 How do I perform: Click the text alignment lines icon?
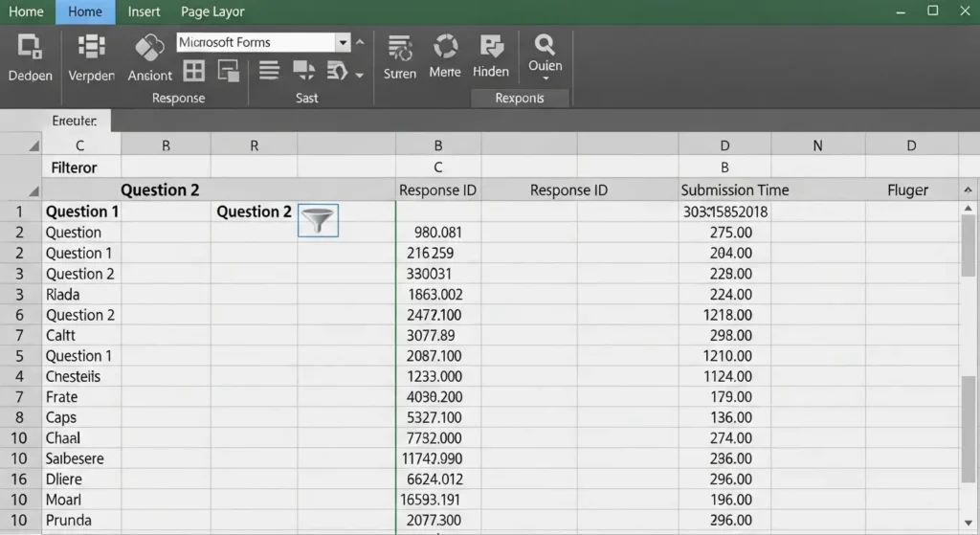coord(269,71)
